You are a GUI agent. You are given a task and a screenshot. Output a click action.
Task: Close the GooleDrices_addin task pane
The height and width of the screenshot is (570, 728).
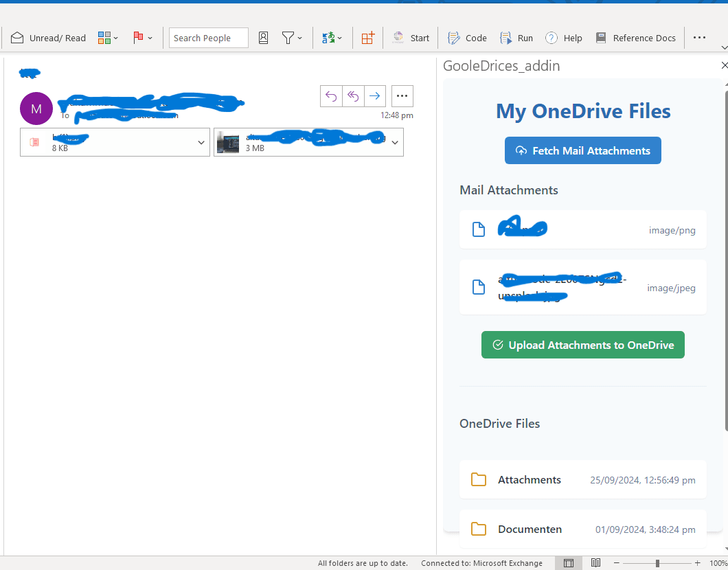(725, 65)
